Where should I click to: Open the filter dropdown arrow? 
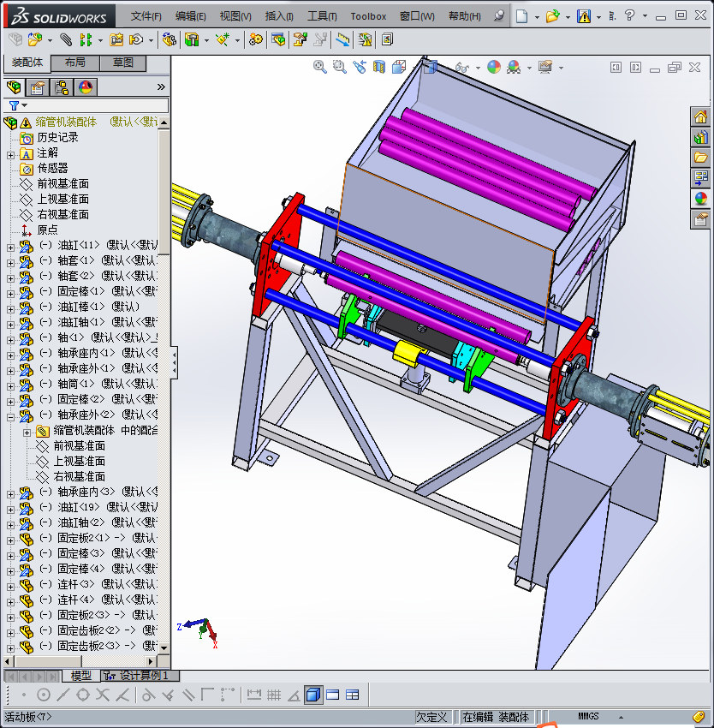tap(25, 105)
